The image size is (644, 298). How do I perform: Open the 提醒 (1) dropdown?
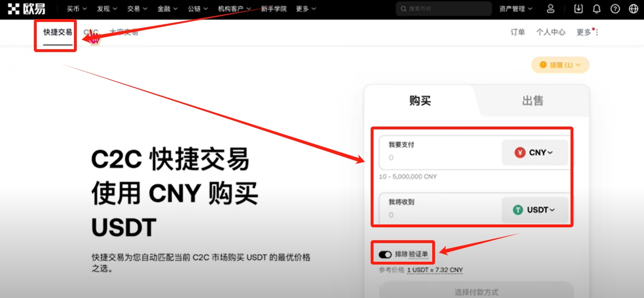(560, 65)
